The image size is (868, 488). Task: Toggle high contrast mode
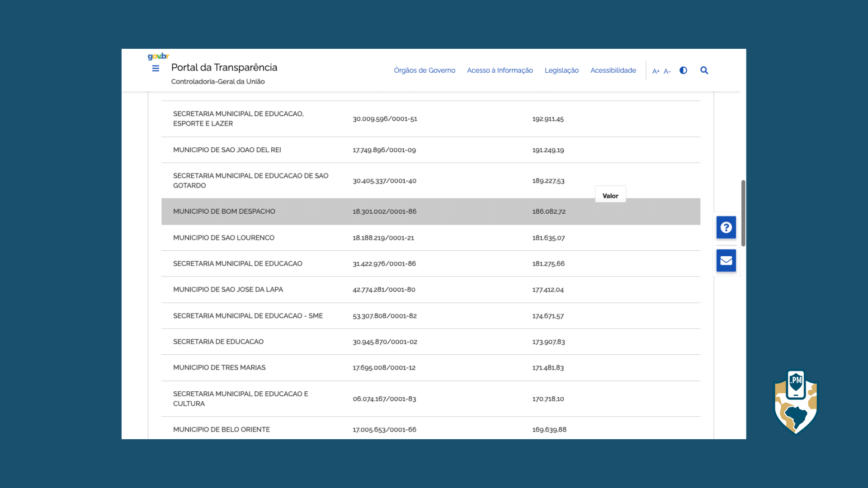(x=683, y=70)
